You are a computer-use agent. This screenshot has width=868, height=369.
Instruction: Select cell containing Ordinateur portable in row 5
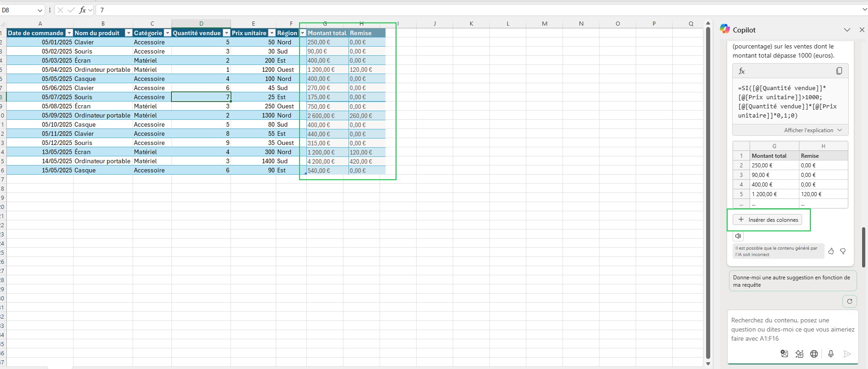(x=102, y=70)
